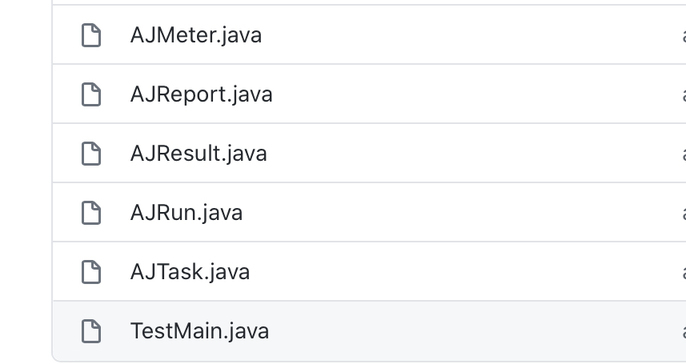Screen dimensions: 686x364
Task: Open the AJMeter.java file link
Action: click(x=196, y=35)
